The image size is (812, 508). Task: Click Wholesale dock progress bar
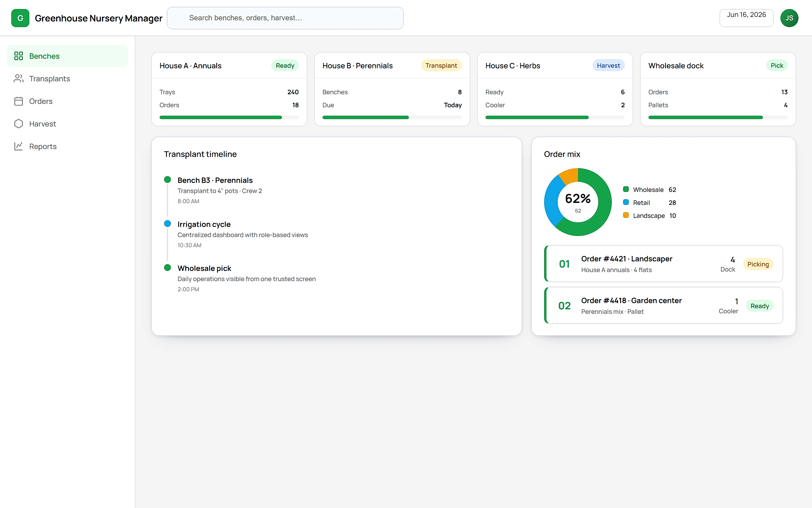[718, 117]
